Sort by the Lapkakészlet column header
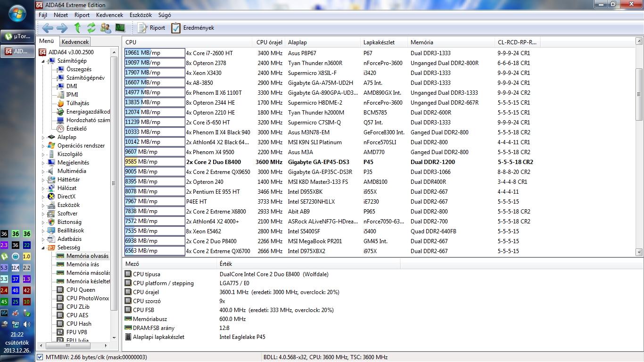 pyautogui.click(x=384, y=42)
